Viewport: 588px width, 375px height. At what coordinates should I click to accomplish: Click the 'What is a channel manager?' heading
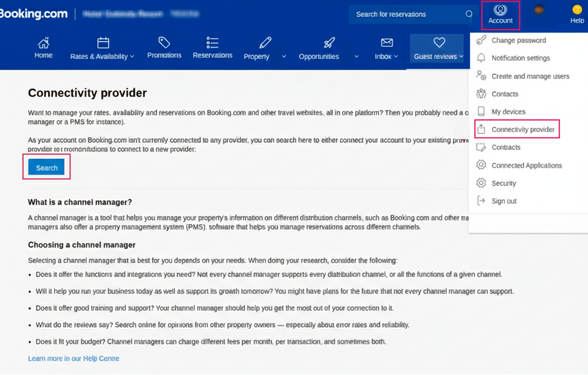[80, 202]
